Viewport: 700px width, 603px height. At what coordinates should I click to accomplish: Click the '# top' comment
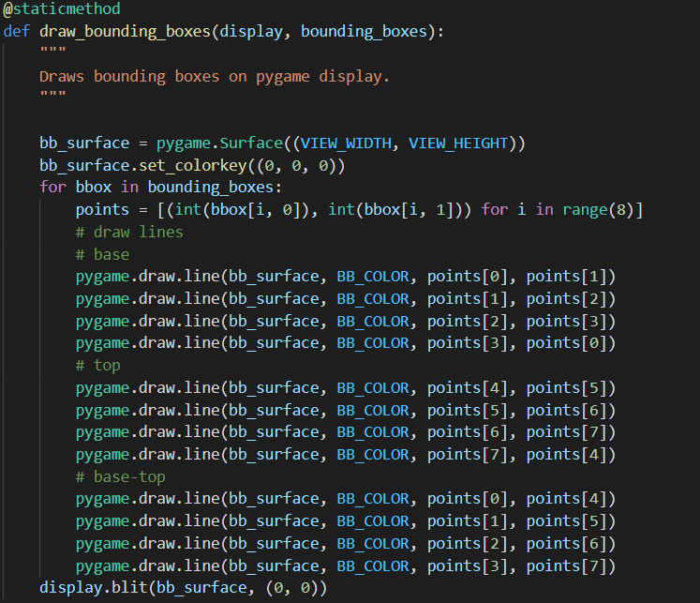pos(97,366)
